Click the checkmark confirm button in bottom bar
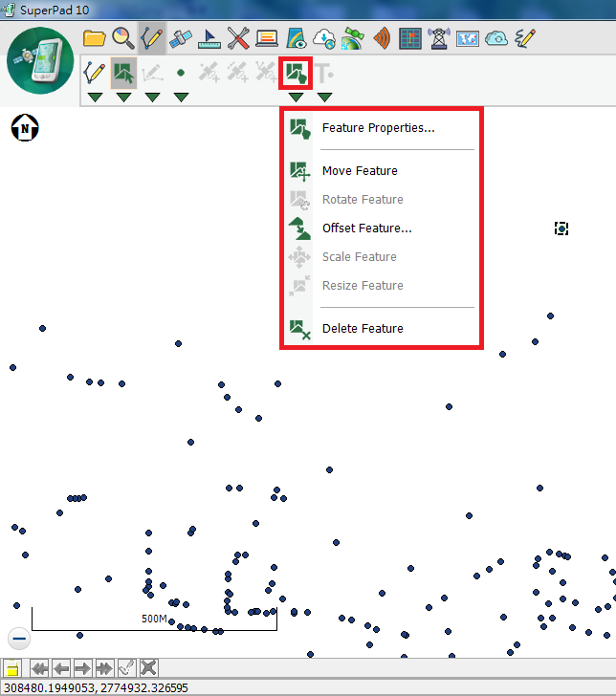The width and height of the screenshot is (616, 696). coord(126,668)
